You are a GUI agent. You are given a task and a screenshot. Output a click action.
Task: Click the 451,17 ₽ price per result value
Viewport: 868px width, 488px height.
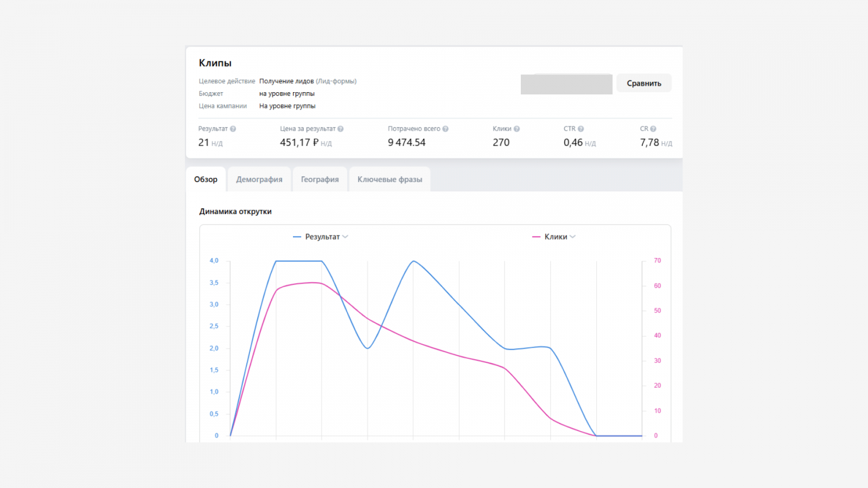[x=299, y=143]
